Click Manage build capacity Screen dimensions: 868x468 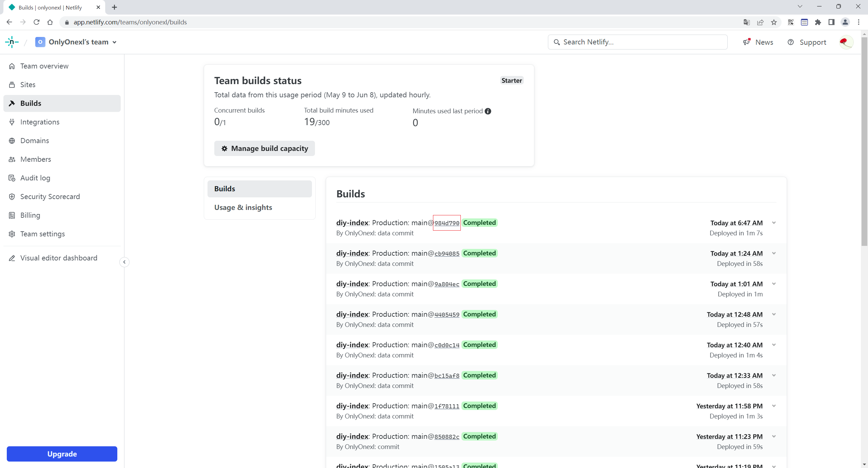[x=264, y=149]
